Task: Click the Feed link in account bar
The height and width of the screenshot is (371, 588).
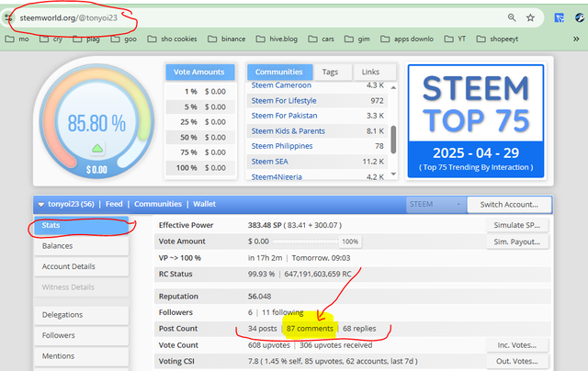Action: [x=114, y=204]
